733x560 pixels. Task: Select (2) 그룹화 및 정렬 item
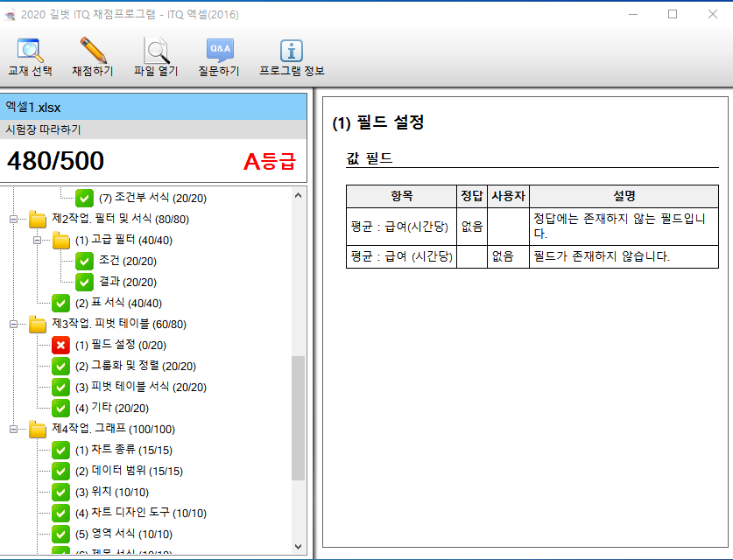(135, 367)
